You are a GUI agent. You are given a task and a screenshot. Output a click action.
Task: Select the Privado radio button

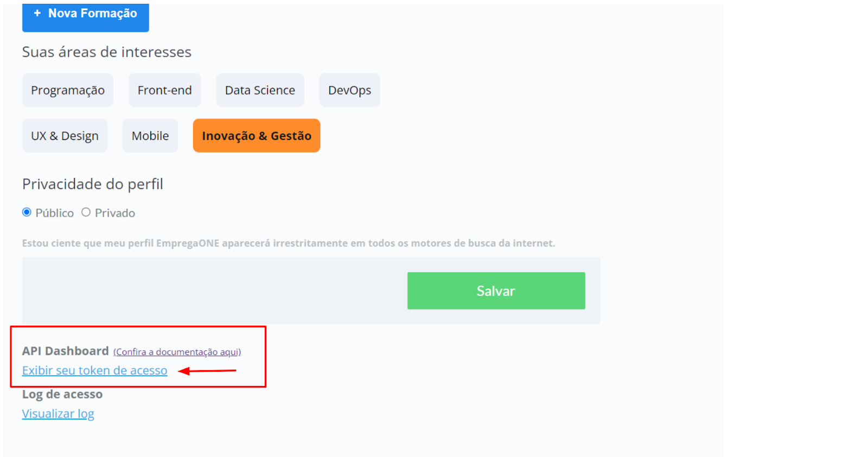coord(86,212)
